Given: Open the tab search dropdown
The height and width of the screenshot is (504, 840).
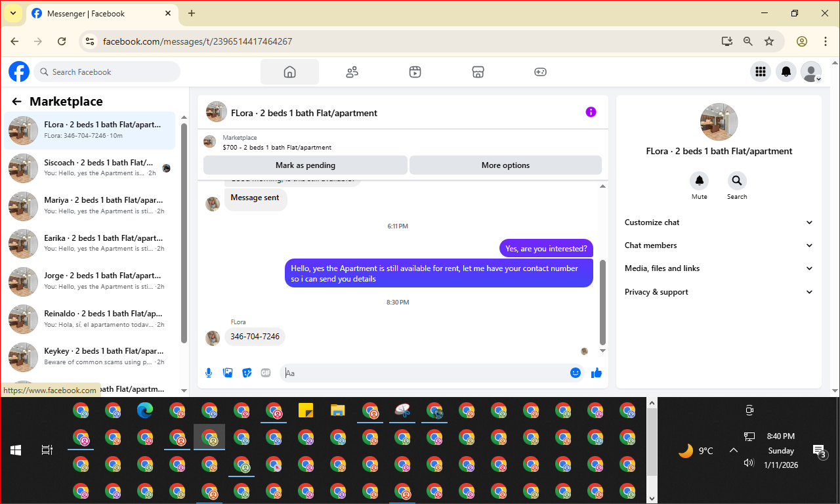Looking at the screenshot, I should (13, 13).
